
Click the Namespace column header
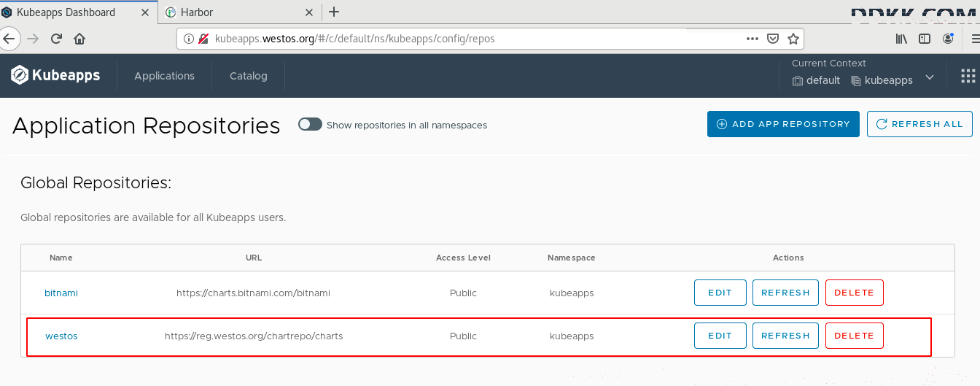click(x=572, y=258)
